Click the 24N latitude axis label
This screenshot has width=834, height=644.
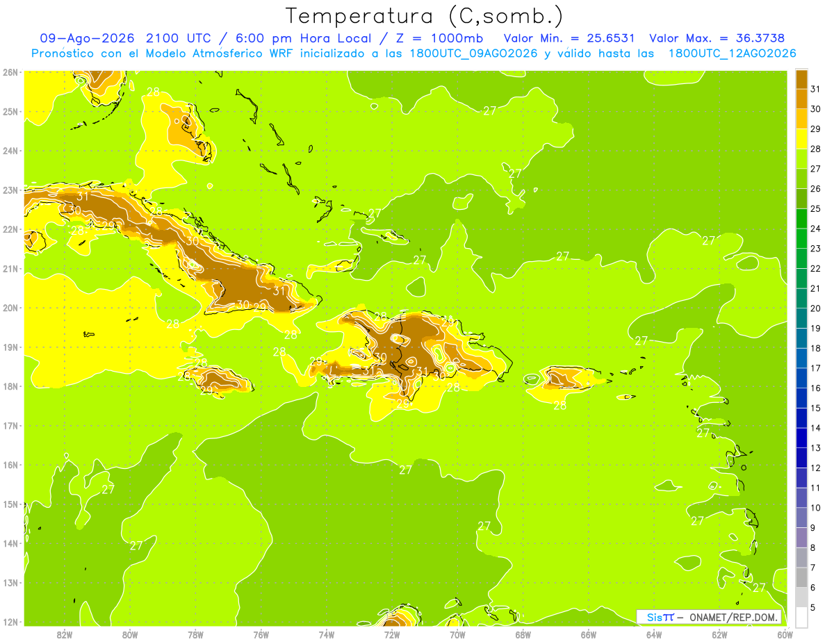10,151
